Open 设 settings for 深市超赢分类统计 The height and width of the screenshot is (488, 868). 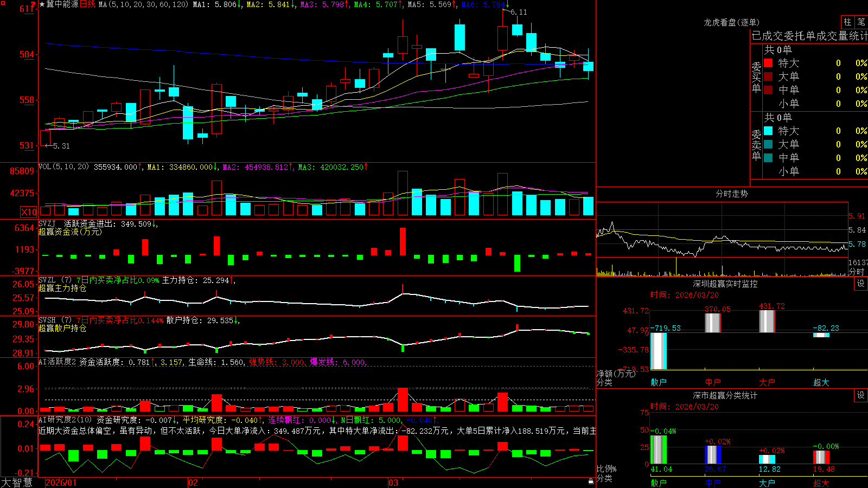click(x=861, y=395)
